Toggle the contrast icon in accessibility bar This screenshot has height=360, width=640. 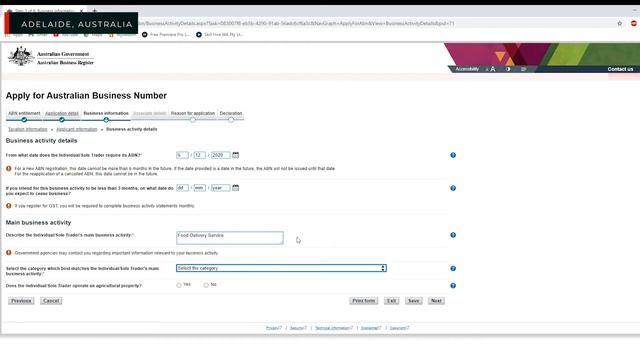pos(508,69)
